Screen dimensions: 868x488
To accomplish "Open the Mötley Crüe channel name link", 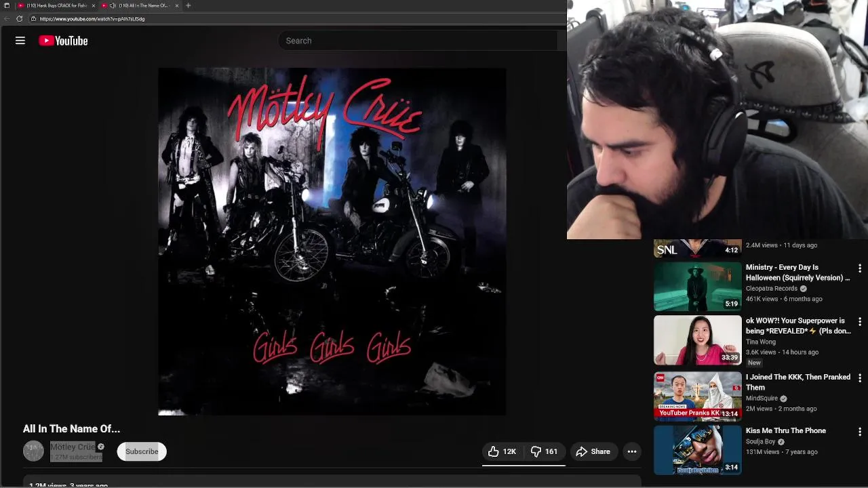I will click(x=73, y=447).
